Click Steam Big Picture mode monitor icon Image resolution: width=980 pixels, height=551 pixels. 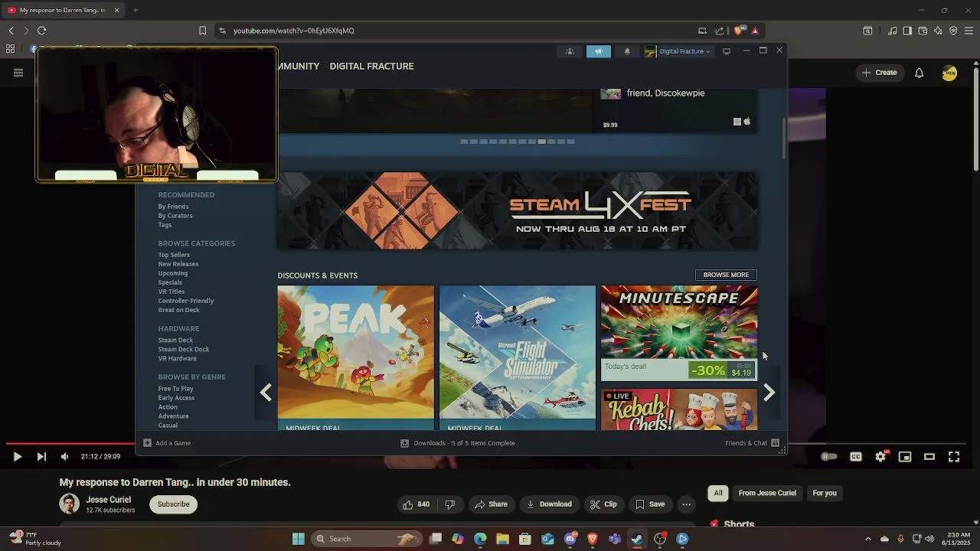(x=727, y=51)
